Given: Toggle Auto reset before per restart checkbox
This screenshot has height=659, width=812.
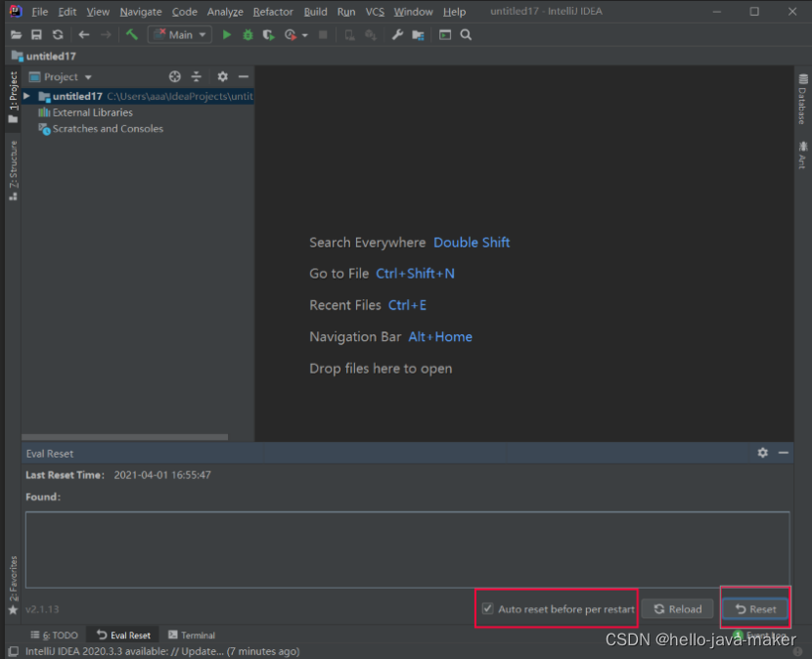Looking at the screenshot, I should (x=487, y=608).
